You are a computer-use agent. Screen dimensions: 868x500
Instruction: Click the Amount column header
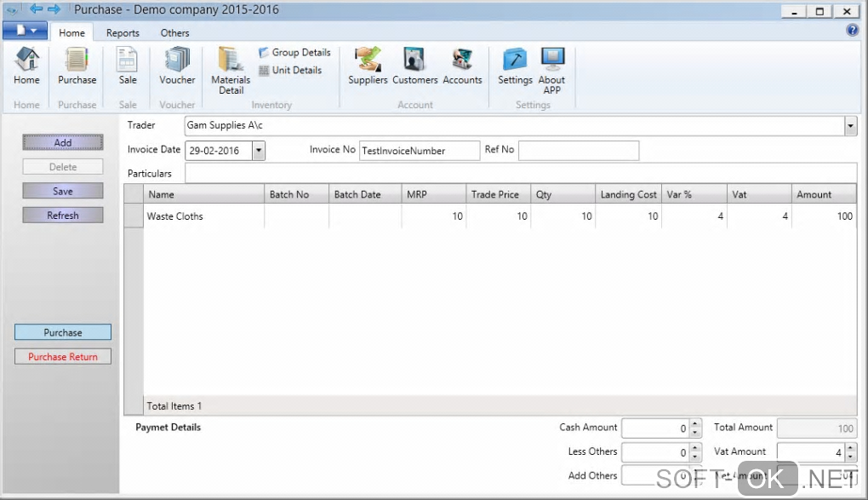(824, 194)
